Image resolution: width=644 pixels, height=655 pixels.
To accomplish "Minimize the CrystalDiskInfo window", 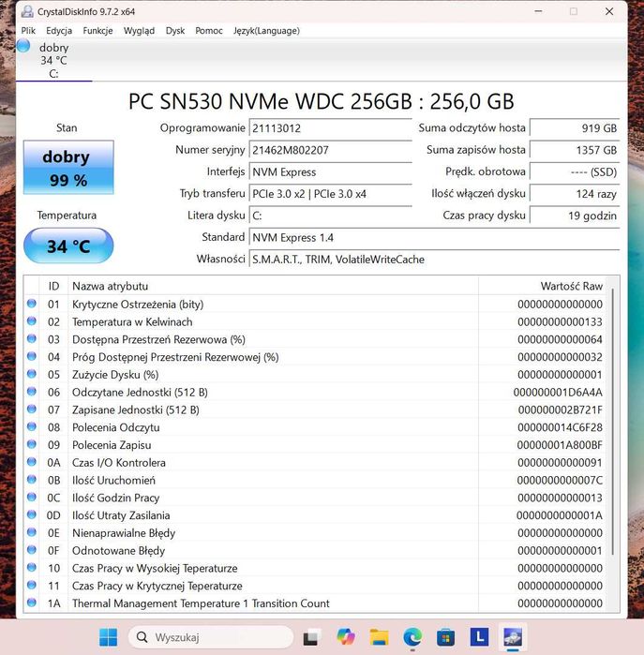I will (x=539, y=11).
